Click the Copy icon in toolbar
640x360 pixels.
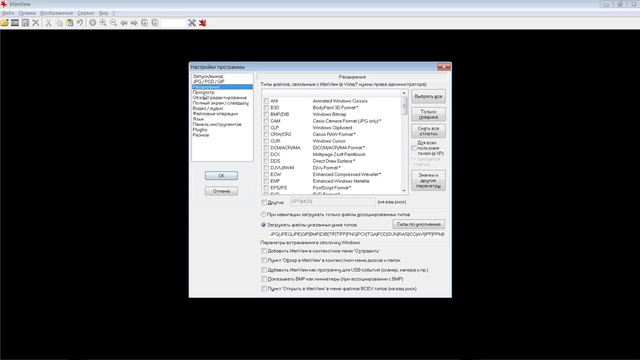click(59, 23)
